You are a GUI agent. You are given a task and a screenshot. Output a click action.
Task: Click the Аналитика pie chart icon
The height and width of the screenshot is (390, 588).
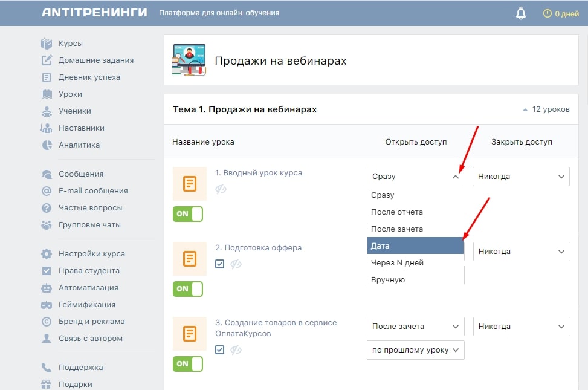tap(47, 145)
